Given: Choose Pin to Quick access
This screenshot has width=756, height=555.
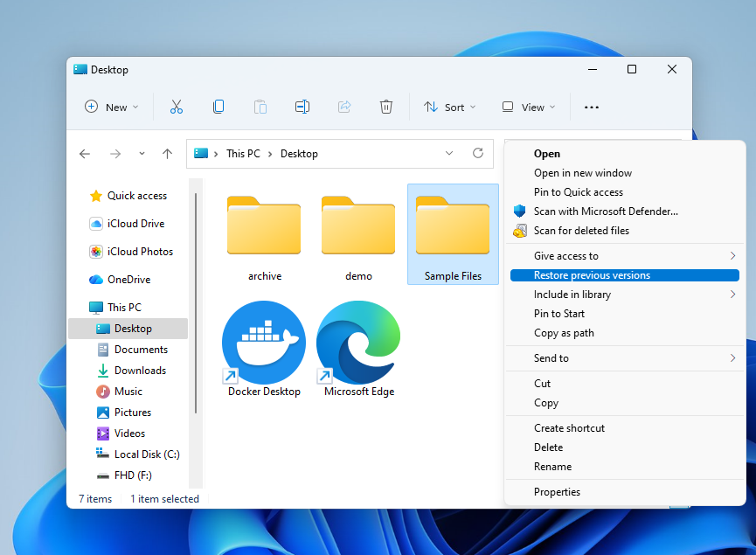Looking at the screenshot, I should 625,192.
